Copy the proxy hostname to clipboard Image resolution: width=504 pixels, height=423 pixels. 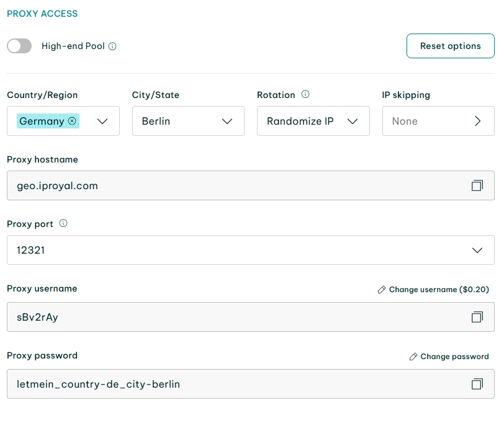tap(477, 185)
